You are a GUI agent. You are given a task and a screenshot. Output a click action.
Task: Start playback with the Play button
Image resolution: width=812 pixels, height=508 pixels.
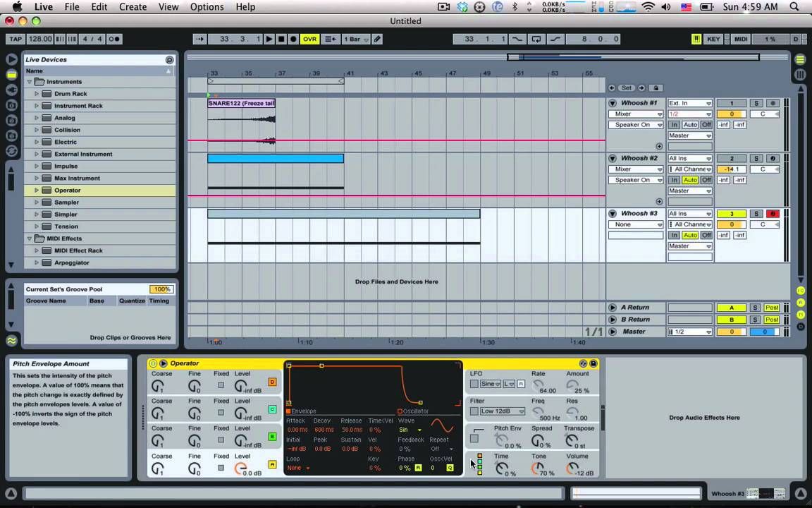[269, 39]
